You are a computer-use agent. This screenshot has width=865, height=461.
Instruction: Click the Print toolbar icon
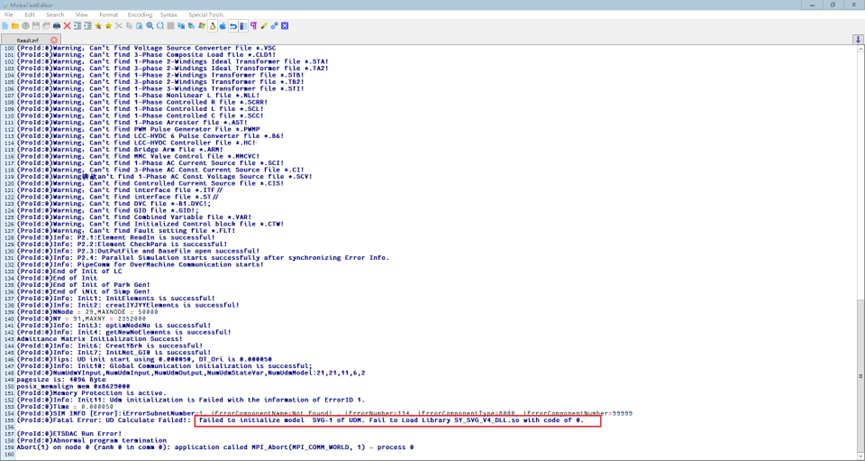56,25
